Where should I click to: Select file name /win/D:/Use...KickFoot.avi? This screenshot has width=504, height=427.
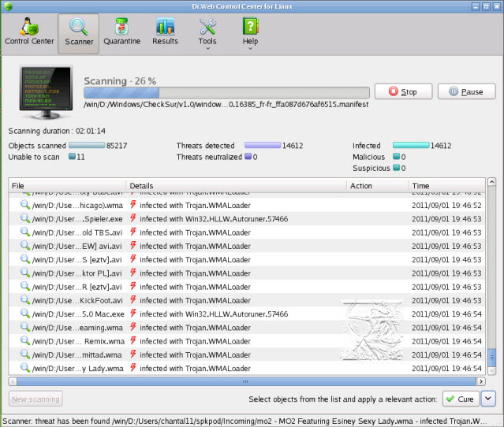(77, 300)
